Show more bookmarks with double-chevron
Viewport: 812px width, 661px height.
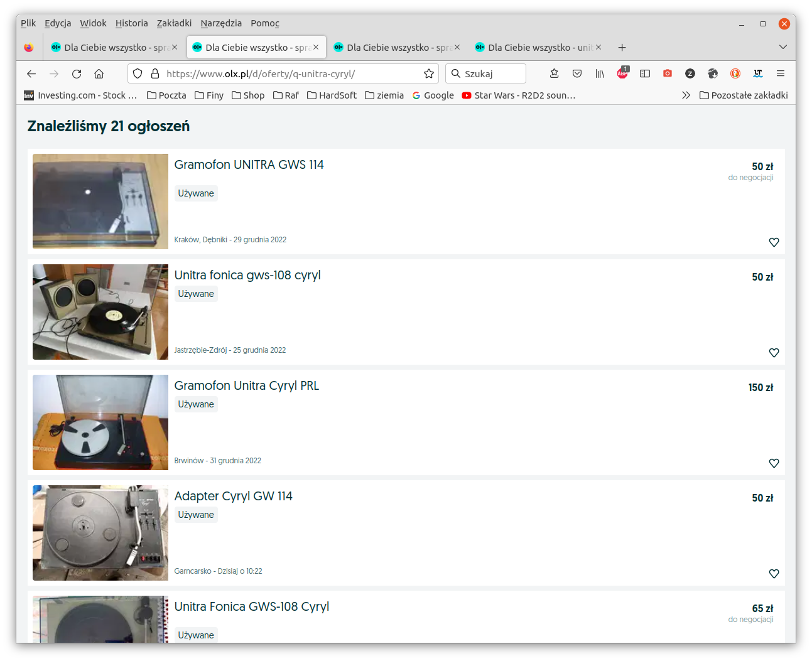pyautogui.click(x=686, y=95)
